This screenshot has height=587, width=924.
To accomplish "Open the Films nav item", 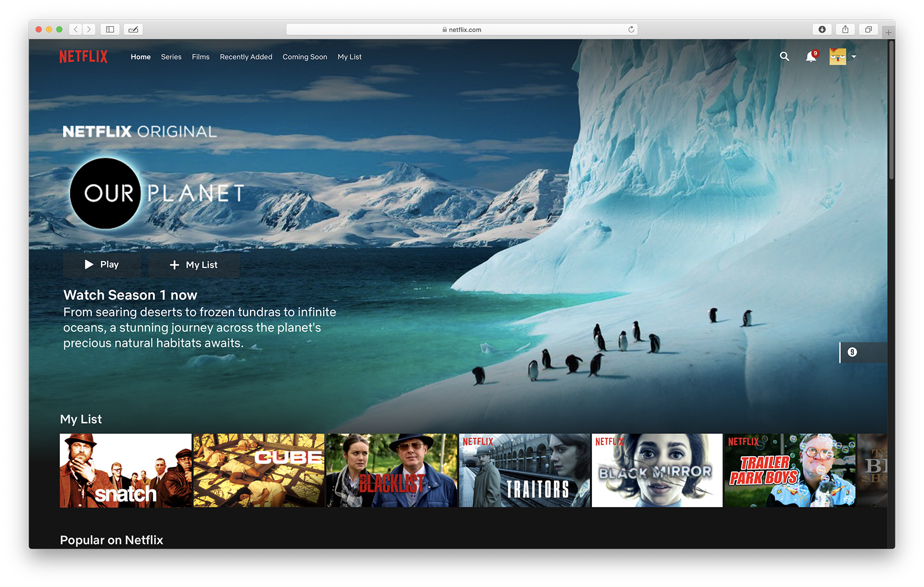I will pyautogui.click(x=201, y=57).
